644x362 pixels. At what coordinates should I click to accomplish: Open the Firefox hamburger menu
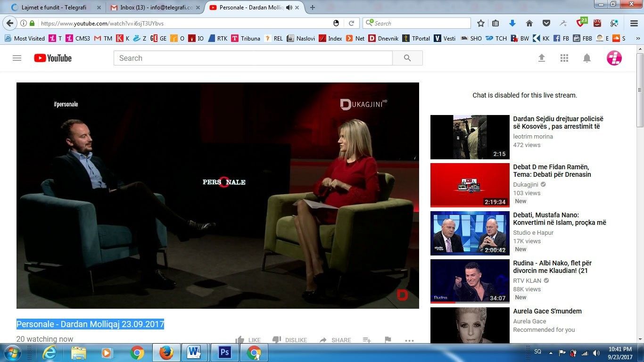point(634,23)
